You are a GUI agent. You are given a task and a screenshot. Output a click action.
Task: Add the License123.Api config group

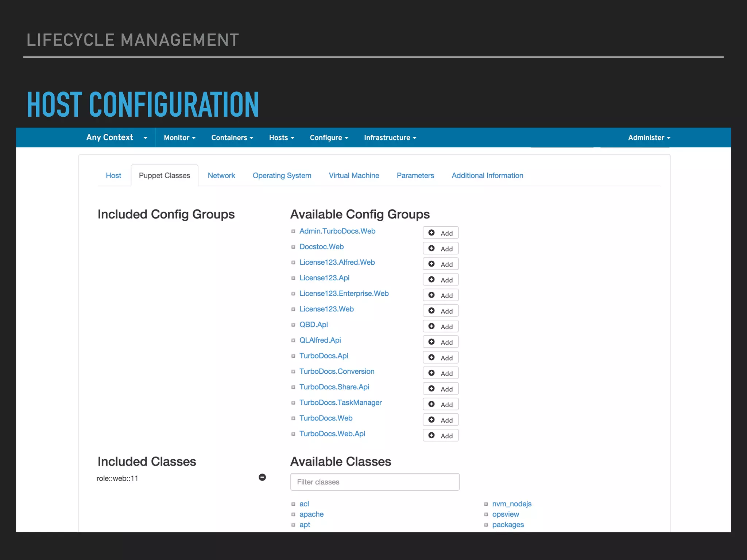431,279
